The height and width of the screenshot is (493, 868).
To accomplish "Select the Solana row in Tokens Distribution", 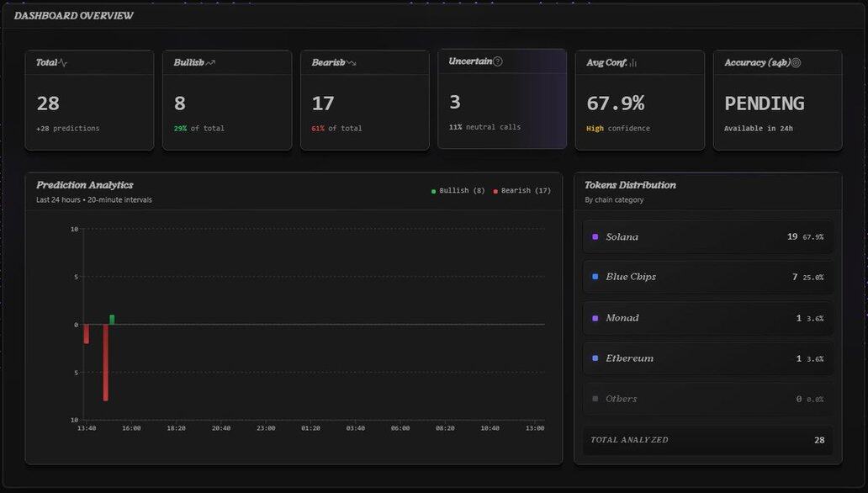I will (707, 237).
